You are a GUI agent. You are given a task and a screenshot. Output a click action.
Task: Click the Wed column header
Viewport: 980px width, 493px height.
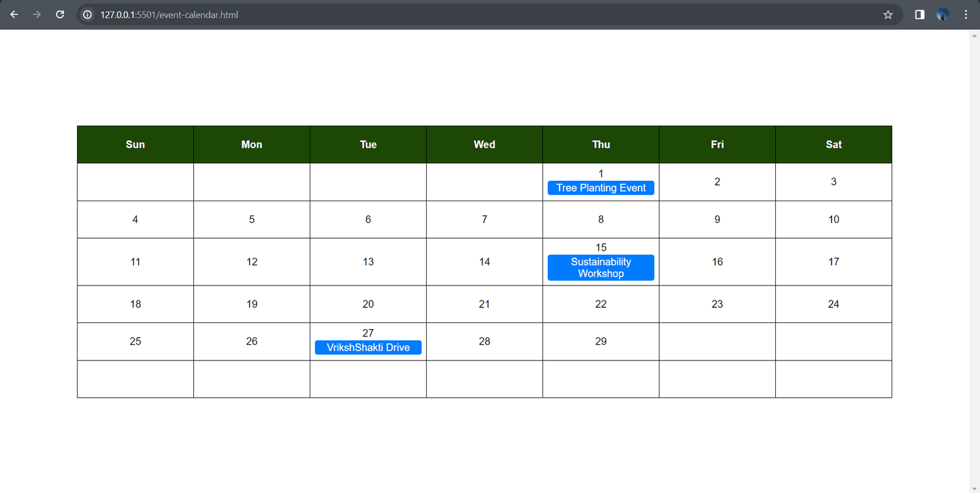point(485,144)
